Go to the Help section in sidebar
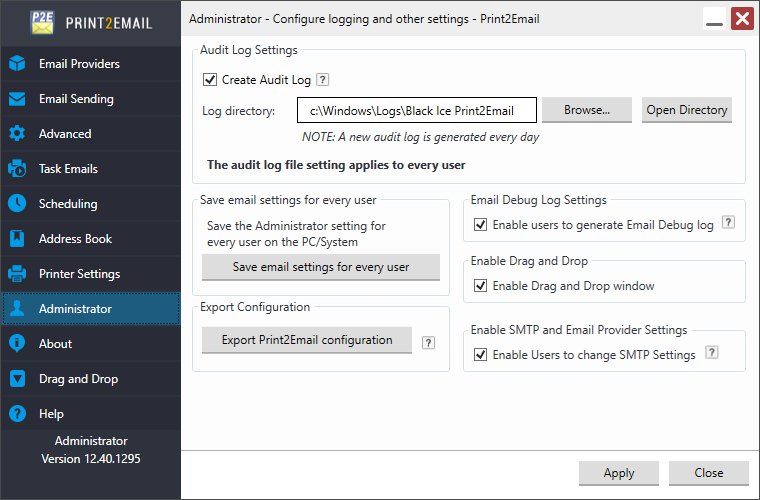760x500 pixels. (51, 414)
